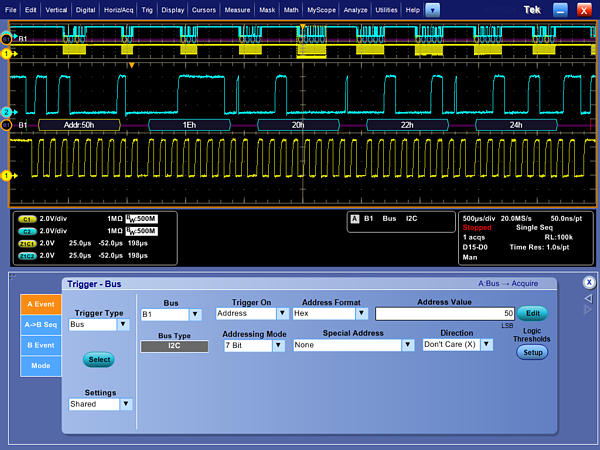Click the Address Value input field
The image size is (600, 450).
coord(445,313)
